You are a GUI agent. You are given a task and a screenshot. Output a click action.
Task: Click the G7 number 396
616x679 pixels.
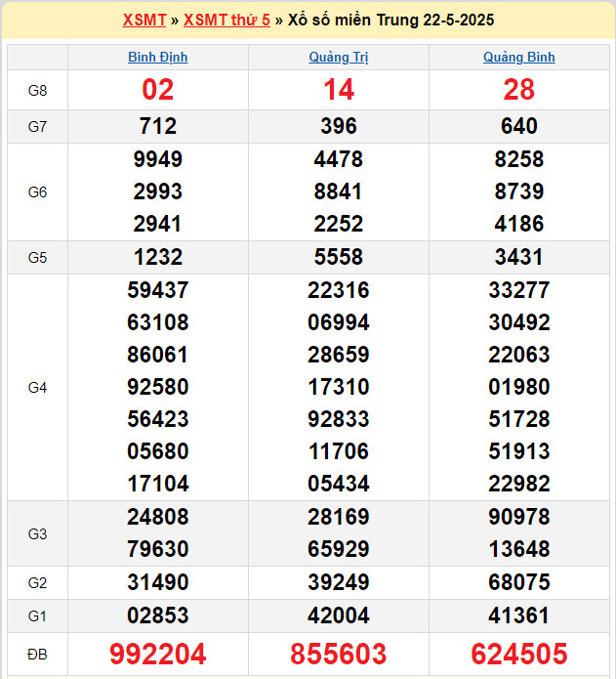[339, 126]
